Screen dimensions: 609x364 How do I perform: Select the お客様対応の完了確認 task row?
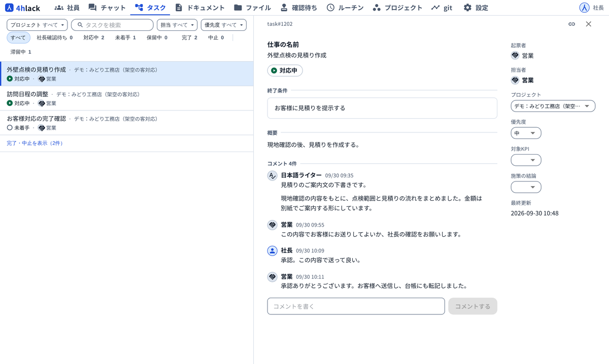[x=126, y=123]
